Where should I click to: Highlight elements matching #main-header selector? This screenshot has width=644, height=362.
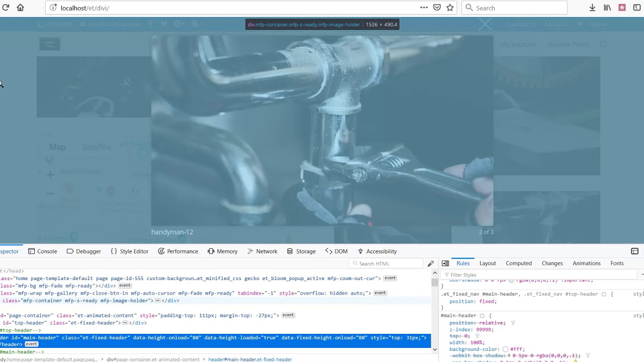tap(481, 316)
